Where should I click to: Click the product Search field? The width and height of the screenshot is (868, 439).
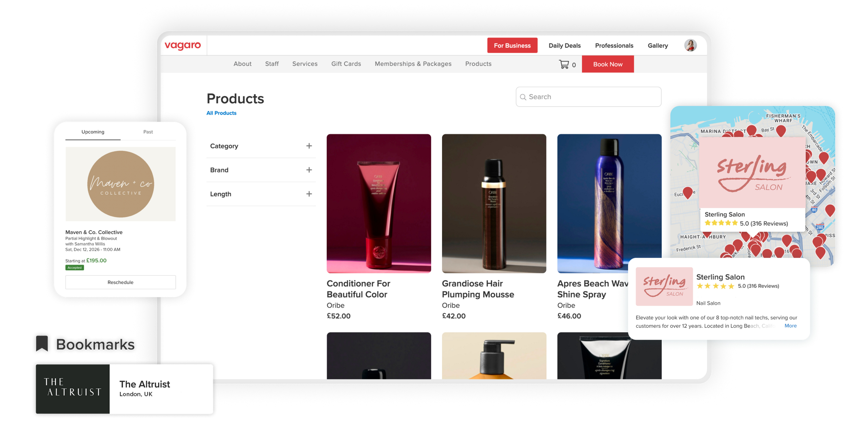(588, 97)
